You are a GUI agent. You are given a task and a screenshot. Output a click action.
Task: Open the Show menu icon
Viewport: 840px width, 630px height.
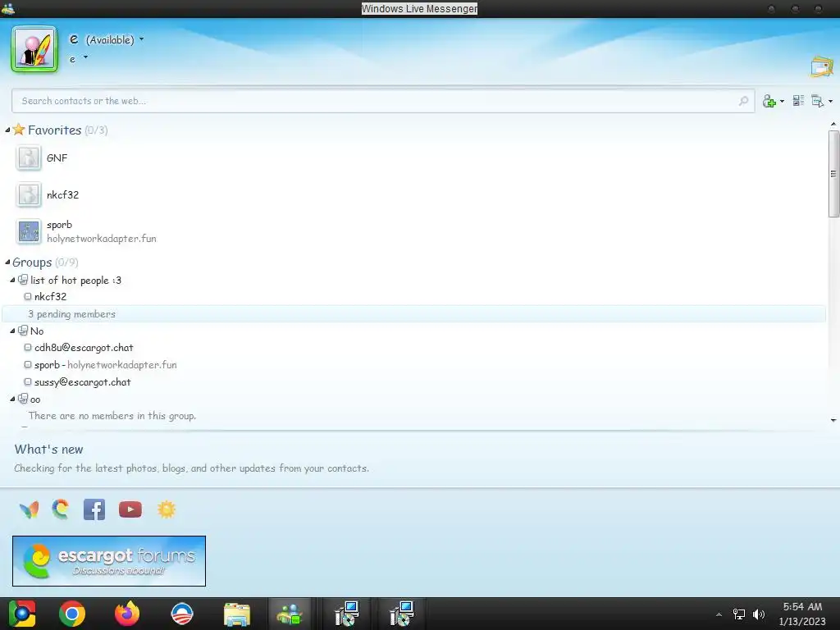(818, 101)
